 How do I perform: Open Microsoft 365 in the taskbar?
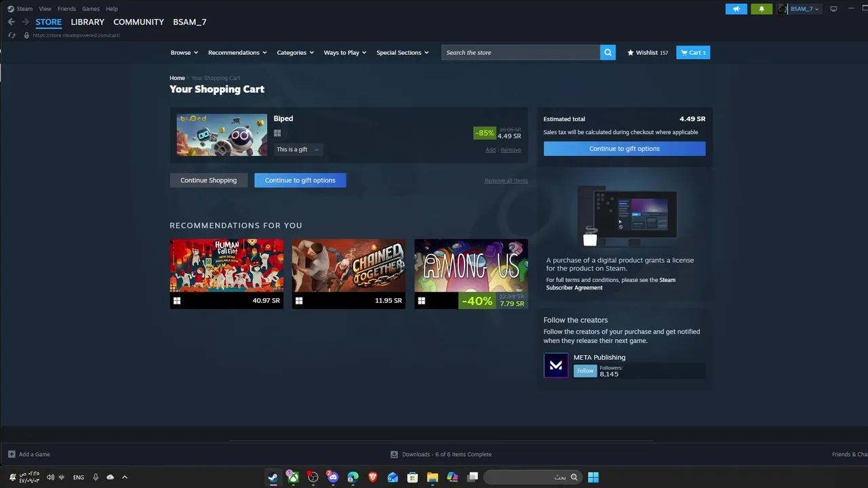[452, 477]
